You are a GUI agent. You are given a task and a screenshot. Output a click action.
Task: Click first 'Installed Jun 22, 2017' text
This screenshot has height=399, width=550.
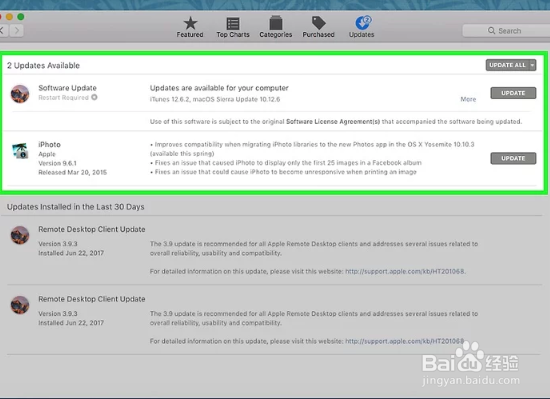click(x=71, y=253)
